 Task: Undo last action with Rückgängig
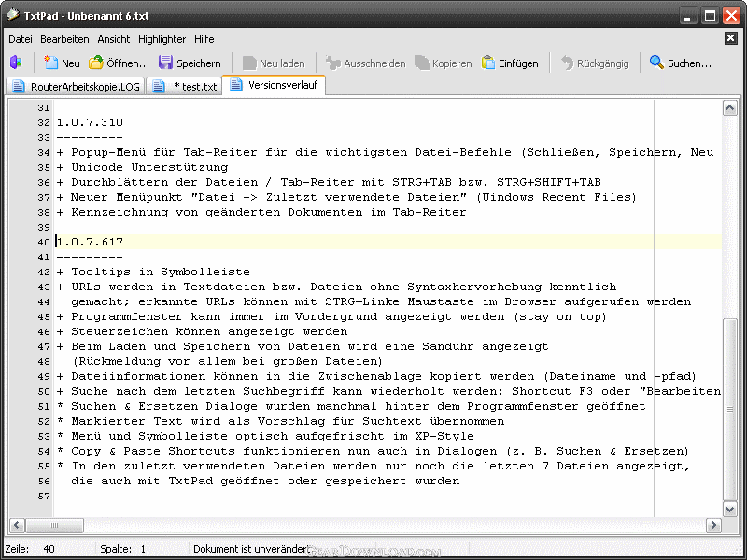click(x=595, y=63)
